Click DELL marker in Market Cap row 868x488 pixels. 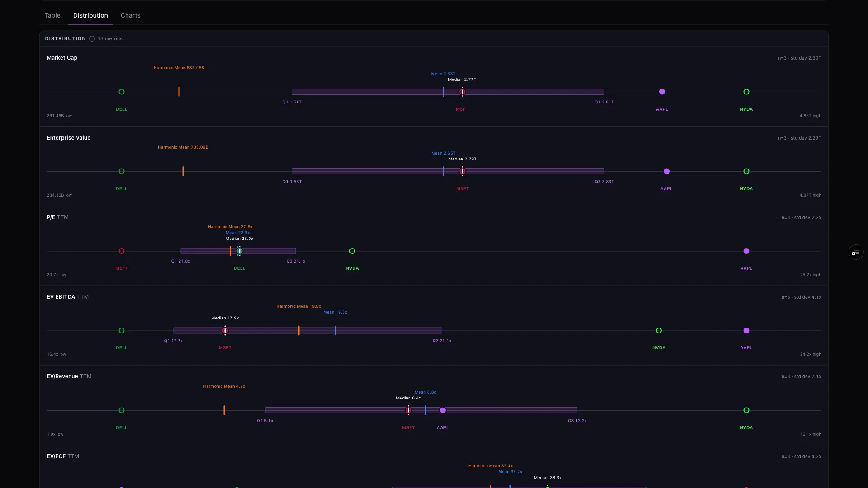(122, 92)
